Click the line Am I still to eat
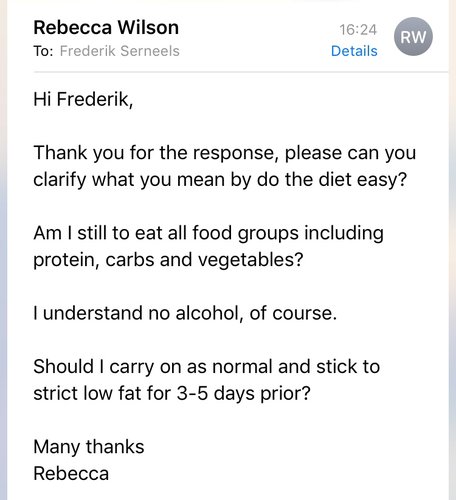The width and height of the screenshot is (456, 500). 208,233
